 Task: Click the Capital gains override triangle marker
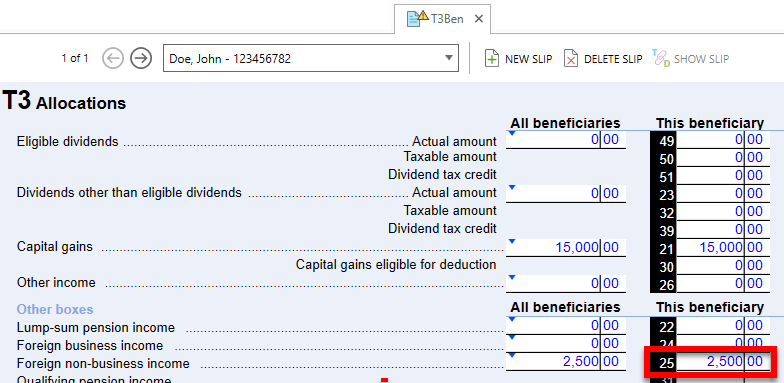pos(512,242)
